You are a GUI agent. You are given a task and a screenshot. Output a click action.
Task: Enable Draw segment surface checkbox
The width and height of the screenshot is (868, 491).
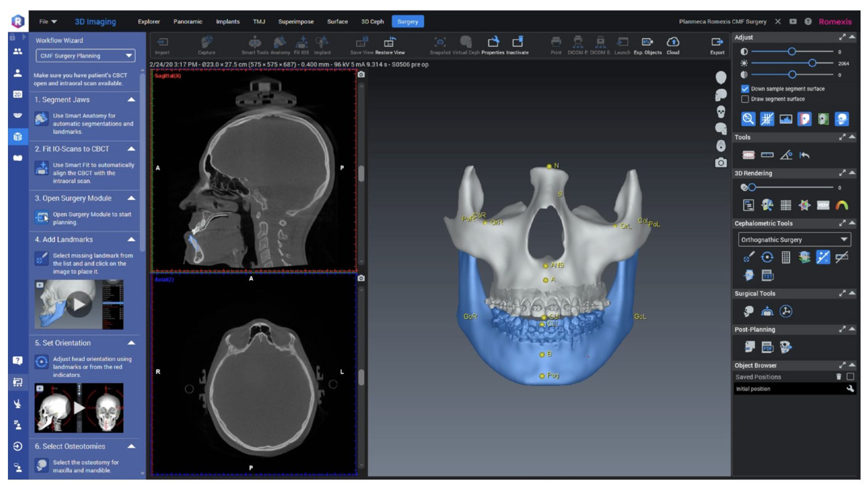point(745,99)
